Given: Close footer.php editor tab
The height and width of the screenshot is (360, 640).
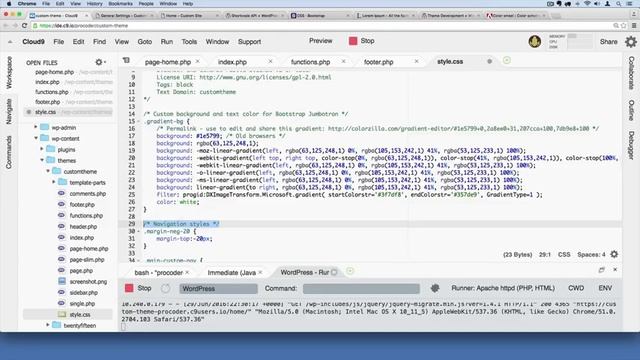Looking at the screenshot, I should (x=416, y=61).
